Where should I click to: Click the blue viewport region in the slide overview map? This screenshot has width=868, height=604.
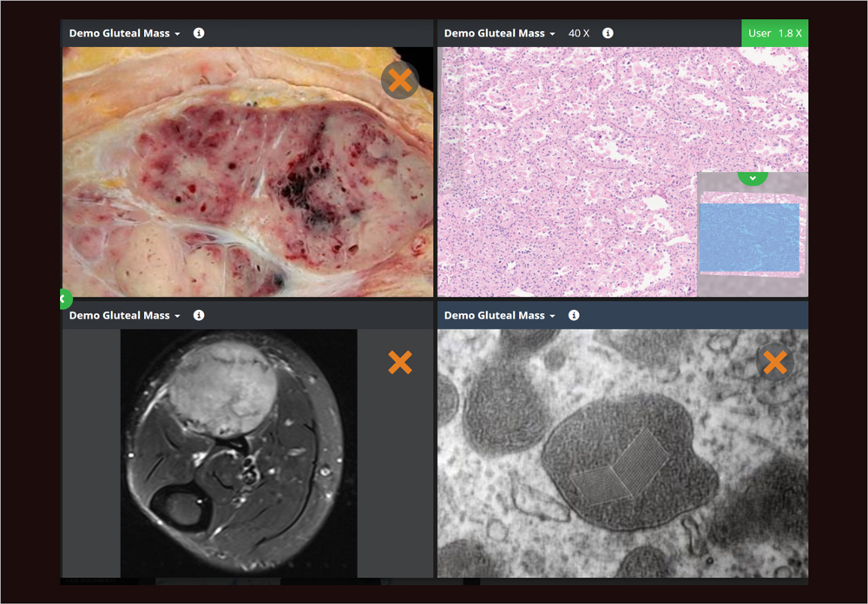(x=749, y=238)
